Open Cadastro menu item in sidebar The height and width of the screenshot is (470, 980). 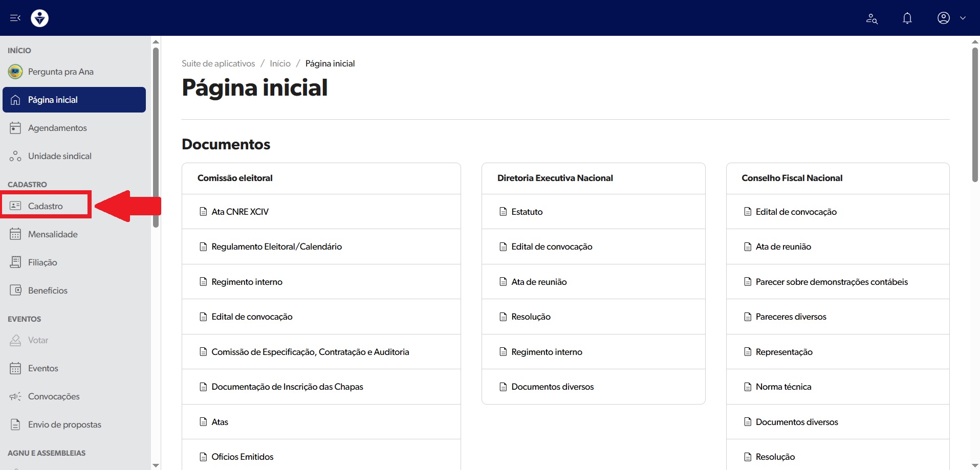[46, 206]
